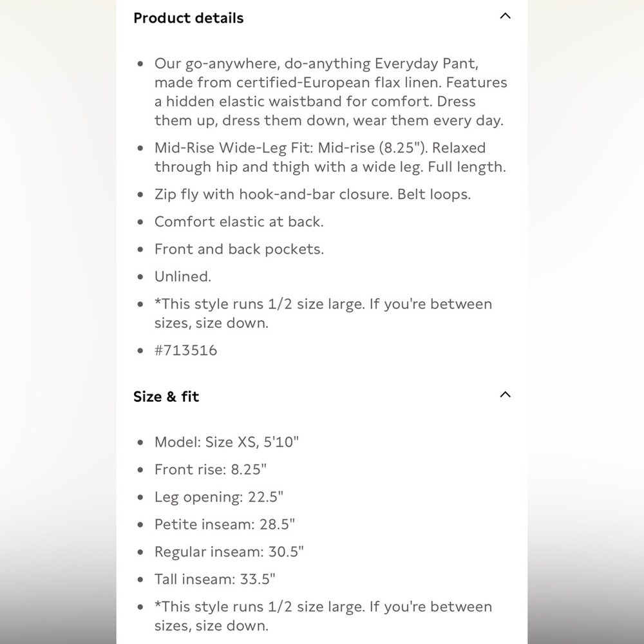The width and height of the screenshot is (644, 644).
Task: Click the Zip fly hook-and-bar closure line
Action: [312, 194]
